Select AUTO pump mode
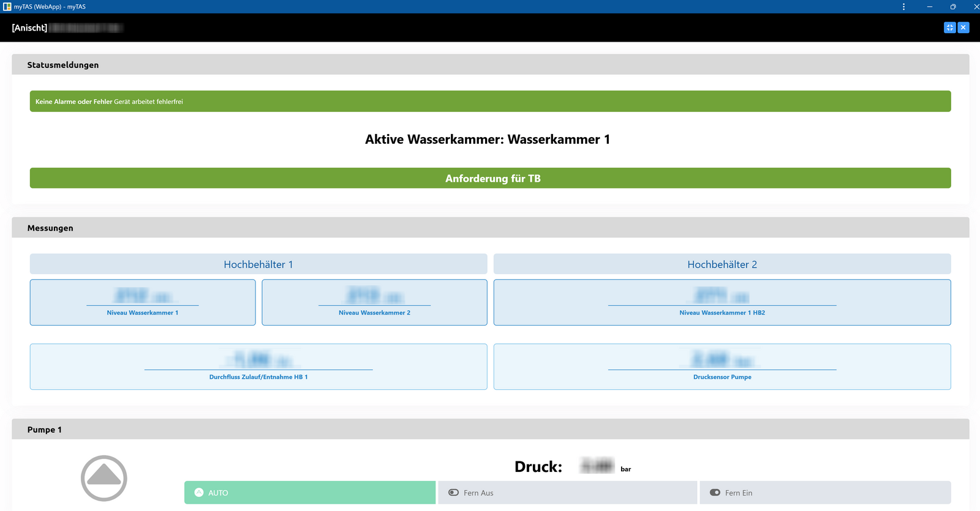 tap(310, 493)
